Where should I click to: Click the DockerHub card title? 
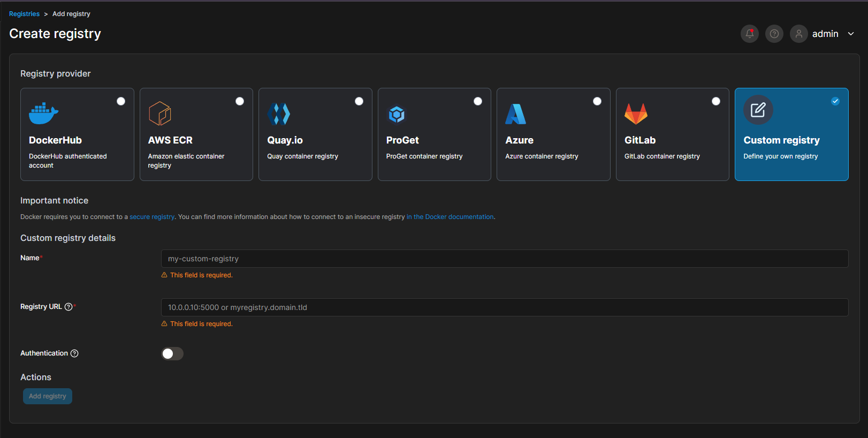pos(55,140)
